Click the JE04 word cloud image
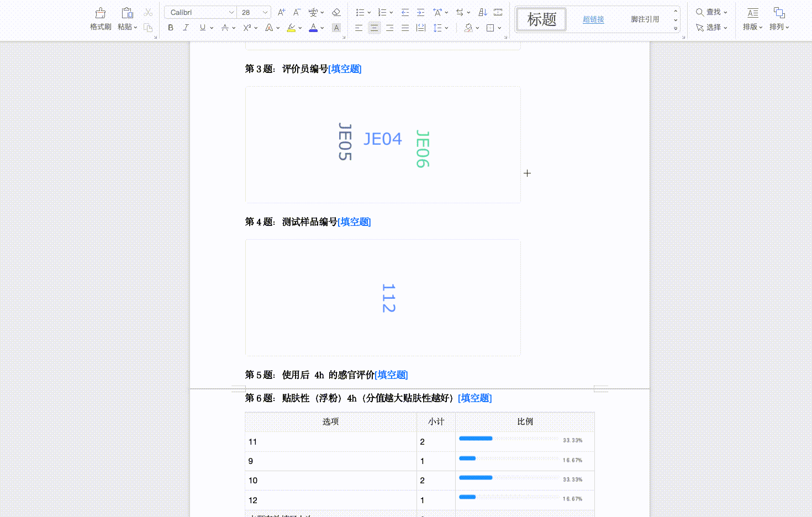The height and width of the screenshot is (517, 812). pos(383,145)
